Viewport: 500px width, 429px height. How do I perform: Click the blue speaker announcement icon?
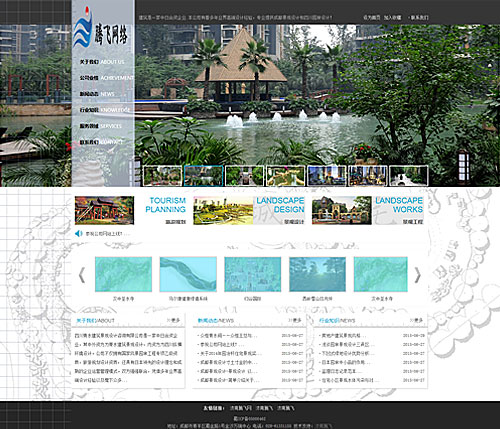pos(79,233)
